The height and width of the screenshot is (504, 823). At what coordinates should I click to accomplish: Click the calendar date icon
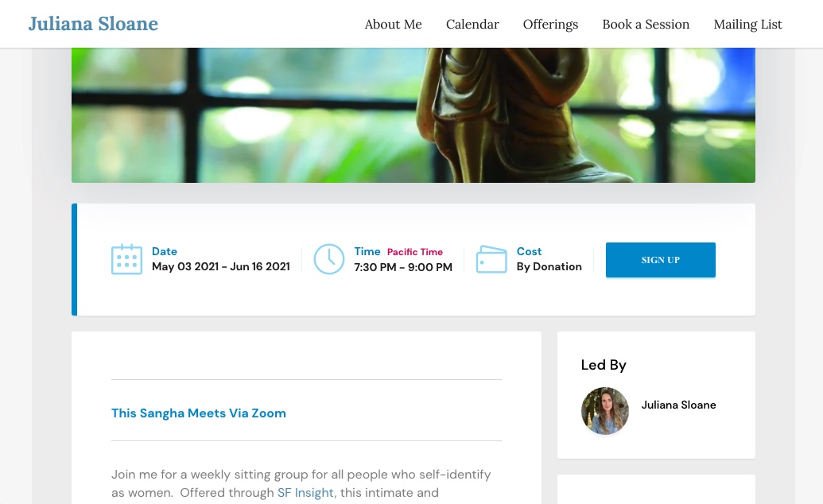[126, 259]
